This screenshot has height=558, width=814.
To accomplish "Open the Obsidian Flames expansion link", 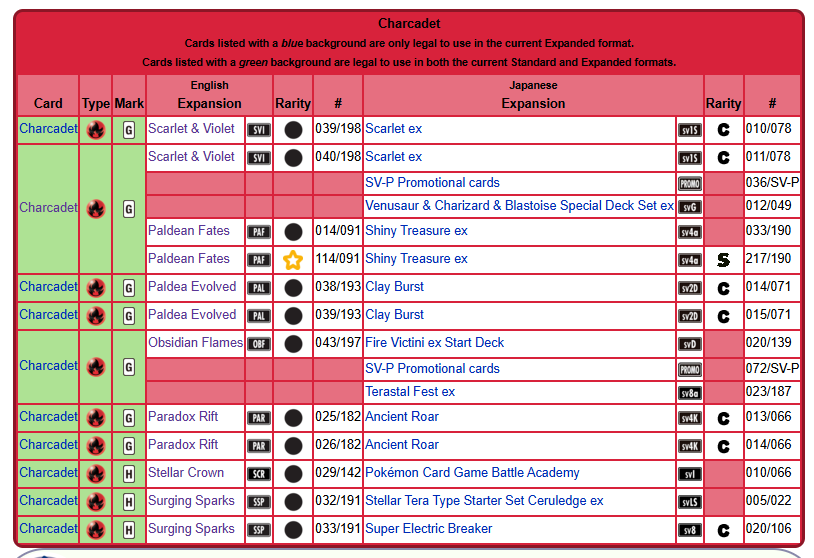I will pyautogui.click(x=195, y=343).
